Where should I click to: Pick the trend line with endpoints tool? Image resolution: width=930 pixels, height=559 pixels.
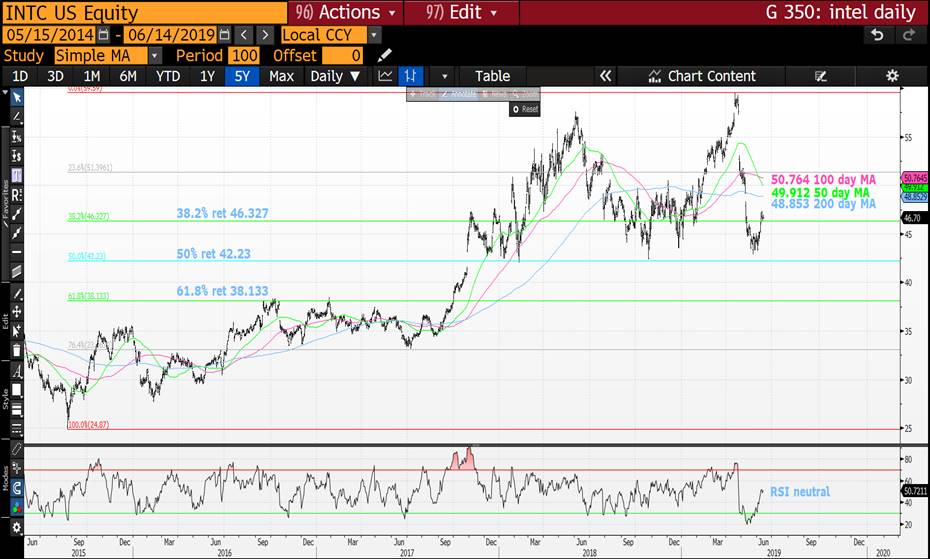17,214
